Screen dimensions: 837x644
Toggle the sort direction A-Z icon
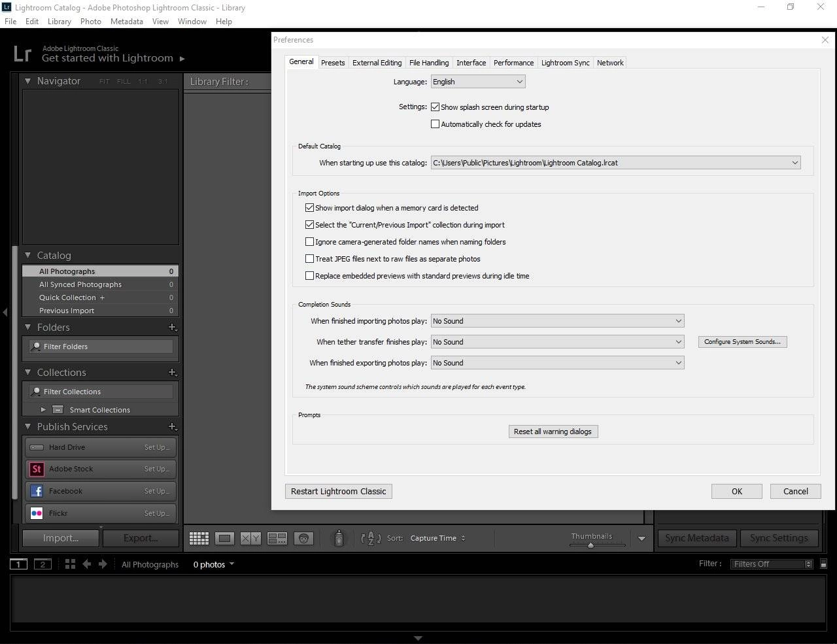click(x=371, y=538)
